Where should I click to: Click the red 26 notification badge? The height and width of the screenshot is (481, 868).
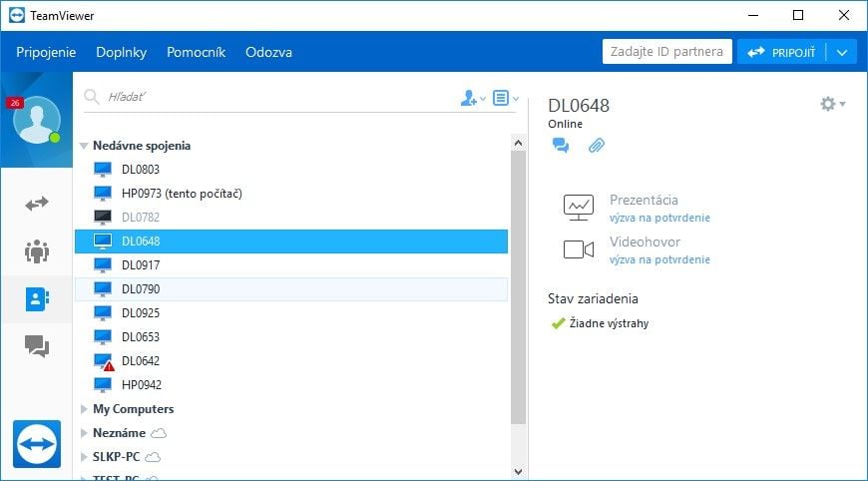point(15,103)
